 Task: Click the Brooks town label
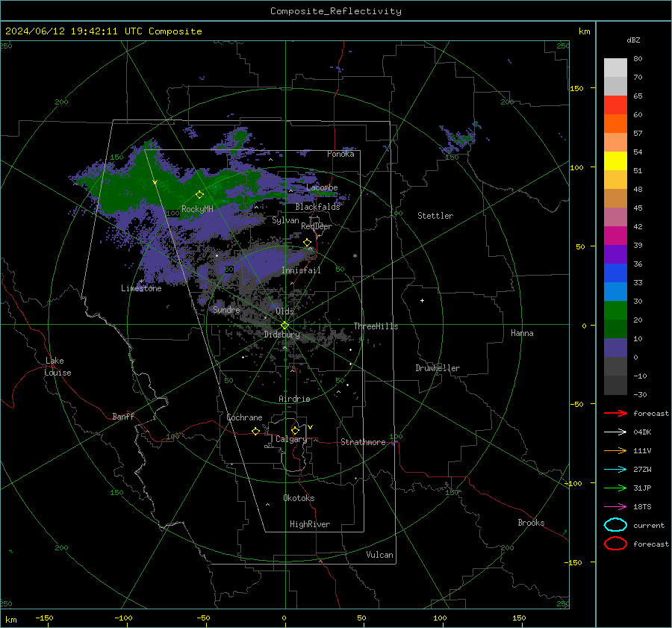coord(531,523)
